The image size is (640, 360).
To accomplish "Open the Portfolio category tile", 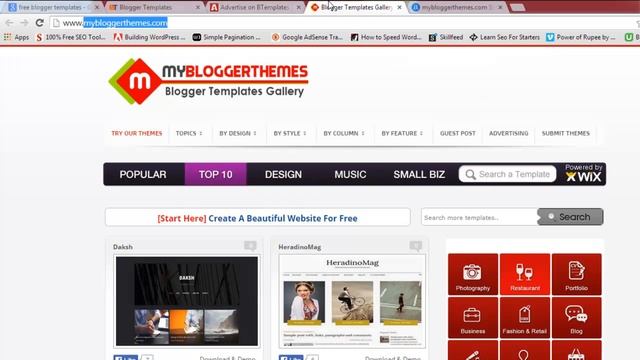I will tap(576, 274).
